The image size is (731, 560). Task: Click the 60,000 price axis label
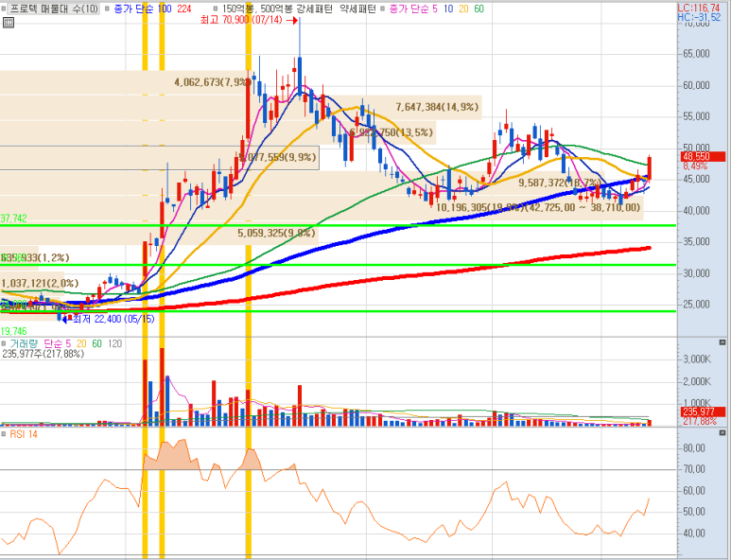696,85
